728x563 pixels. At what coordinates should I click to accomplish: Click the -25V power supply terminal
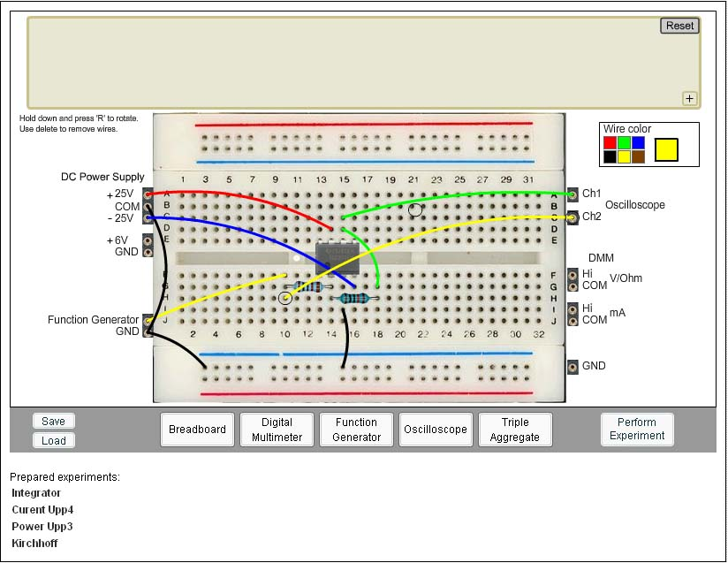pos(148,217)
